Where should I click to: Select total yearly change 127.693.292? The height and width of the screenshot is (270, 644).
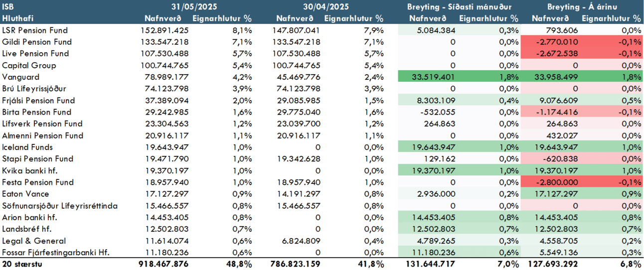tap(553, 264)
